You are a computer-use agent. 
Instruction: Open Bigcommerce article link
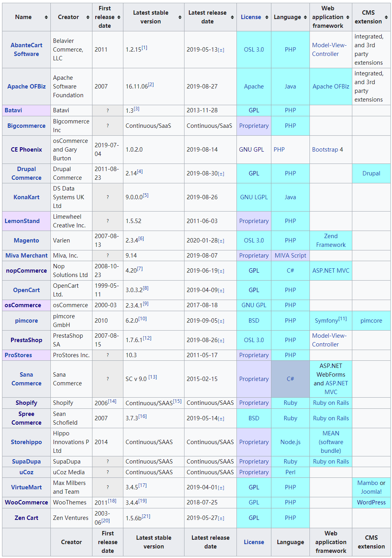[27, 126]
